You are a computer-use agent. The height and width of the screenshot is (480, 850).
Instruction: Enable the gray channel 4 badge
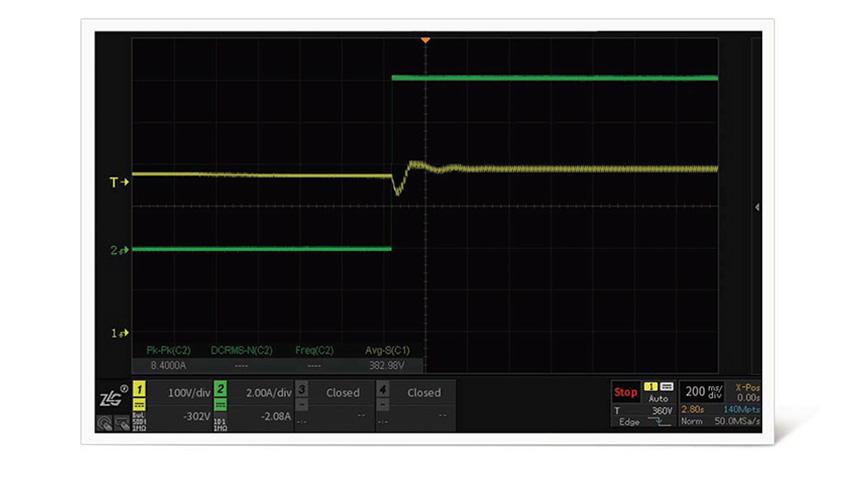tap(383, 389)
